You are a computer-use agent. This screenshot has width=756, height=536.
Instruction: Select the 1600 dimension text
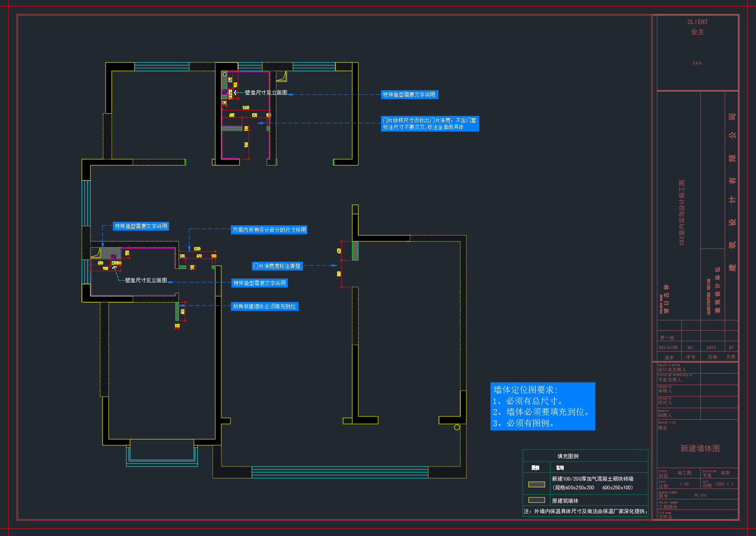(246, 108)
